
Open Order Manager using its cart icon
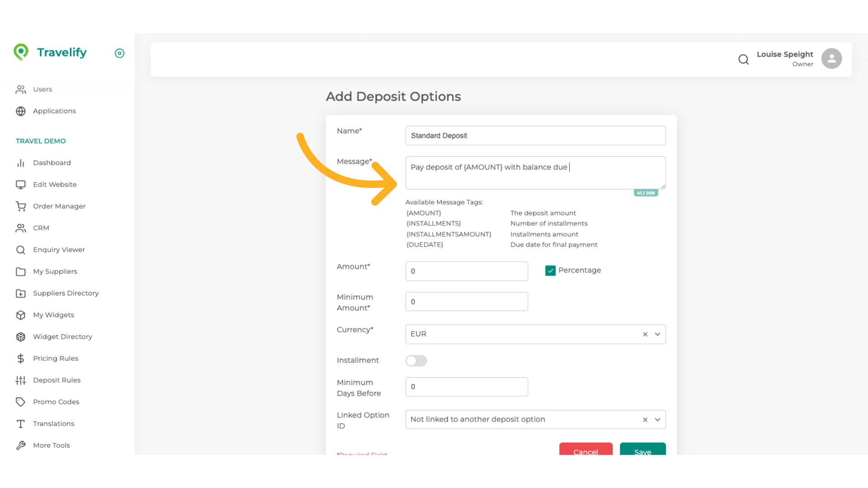pos(21,206)
